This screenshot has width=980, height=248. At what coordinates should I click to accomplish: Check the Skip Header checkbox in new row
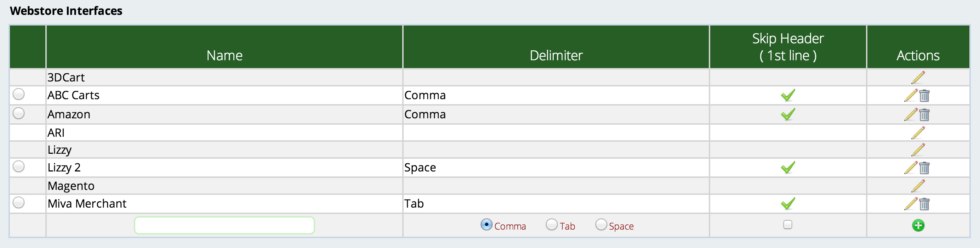pos(787,225)
